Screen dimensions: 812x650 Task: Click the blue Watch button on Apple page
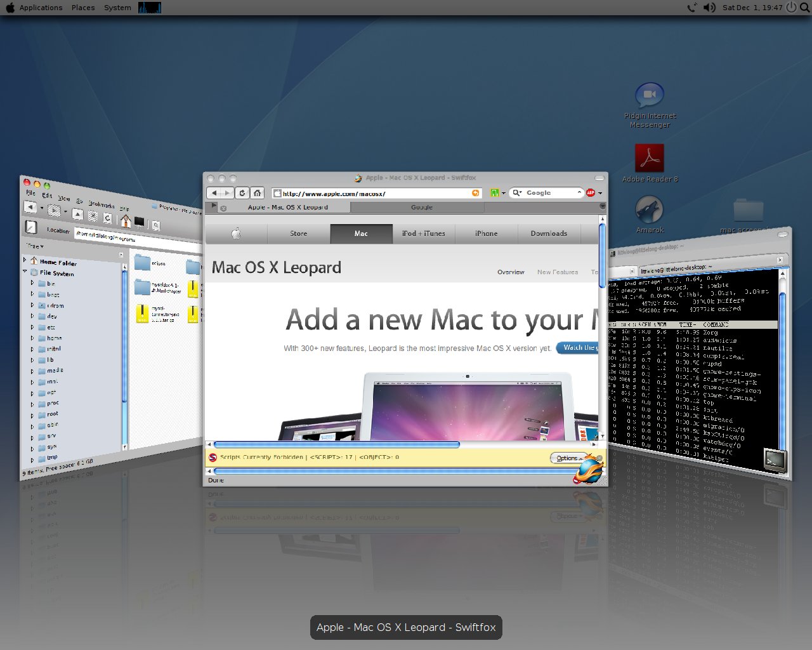(x=577, y=348)
